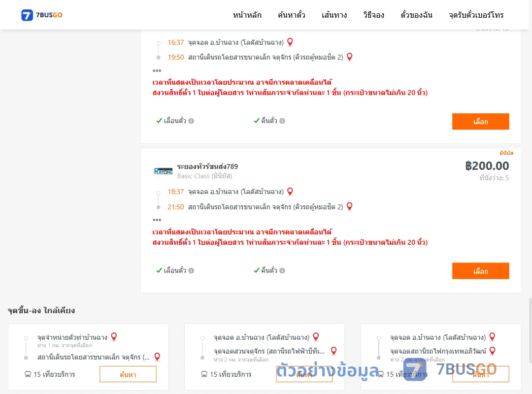Click pin beside จุดจอดสวนจตุจักร stop
The height and width of the screenshot is (394, 532).
coord(334,351)
